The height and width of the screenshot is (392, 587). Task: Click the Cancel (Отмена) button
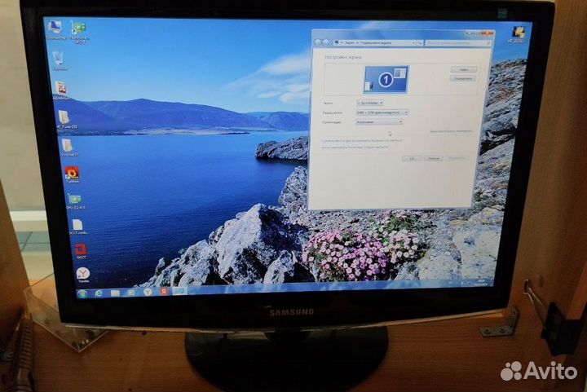pos(433,159)
